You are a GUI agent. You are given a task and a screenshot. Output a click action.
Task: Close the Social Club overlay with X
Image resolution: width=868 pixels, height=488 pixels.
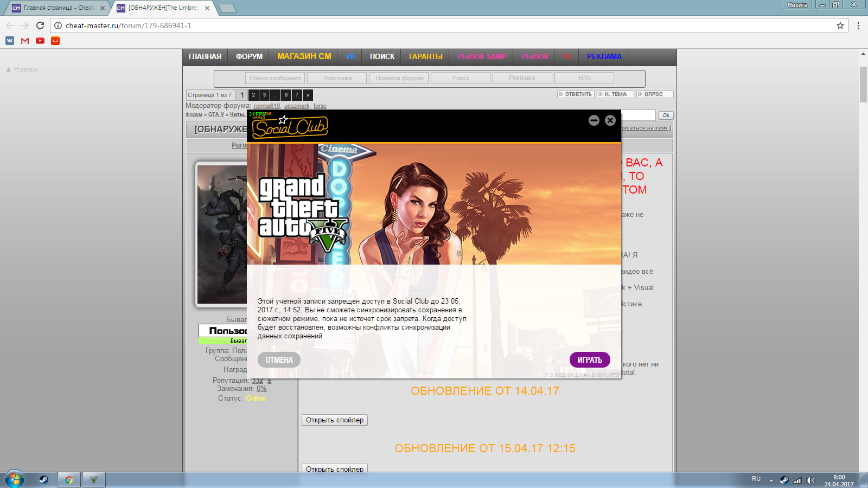click(x=610, y=120)
